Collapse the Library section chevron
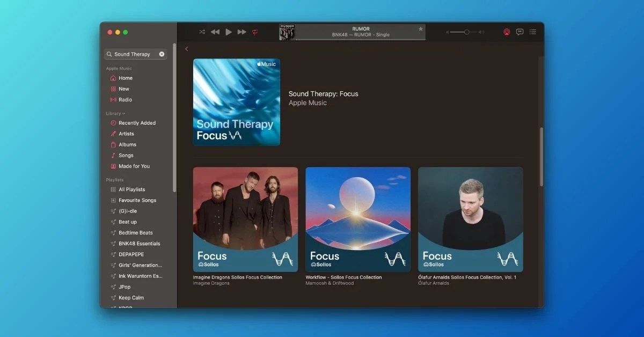This screenshot has height=337, width=644. [x=122, y=113]
